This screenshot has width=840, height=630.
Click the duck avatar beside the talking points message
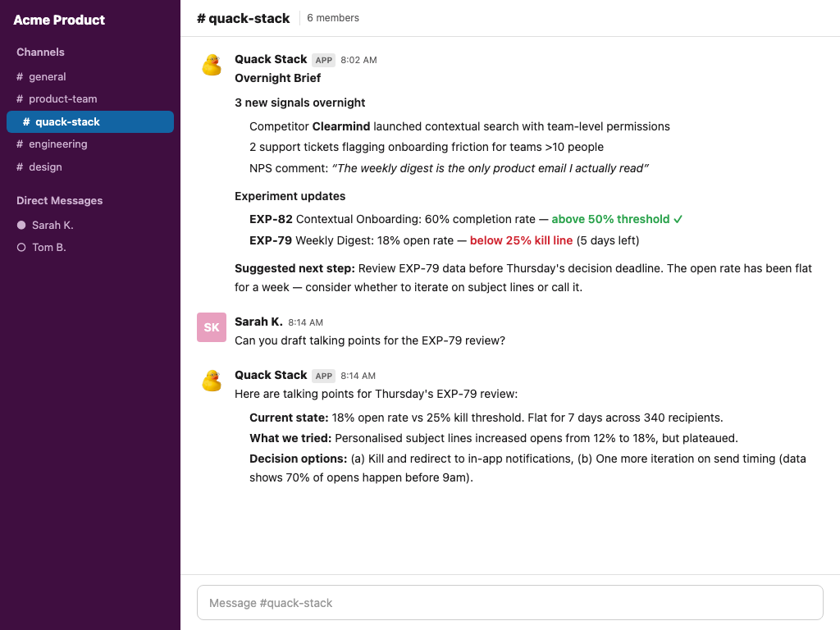point(212,381)
